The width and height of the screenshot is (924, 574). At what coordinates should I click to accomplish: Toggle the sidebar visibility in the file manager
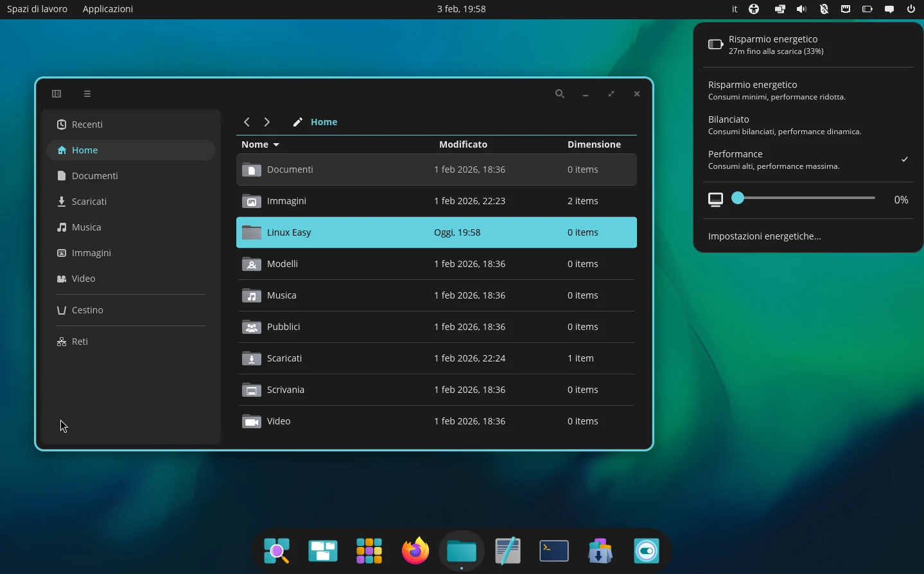coord(57,94)
